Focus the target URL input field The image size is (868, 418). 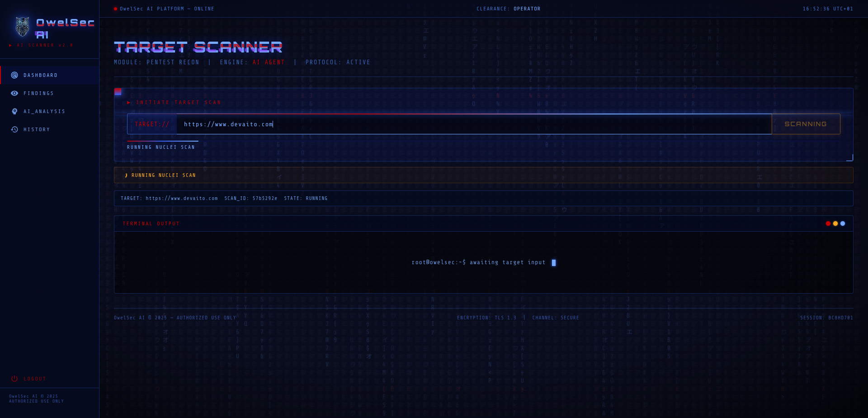click(x=474, y=124)
